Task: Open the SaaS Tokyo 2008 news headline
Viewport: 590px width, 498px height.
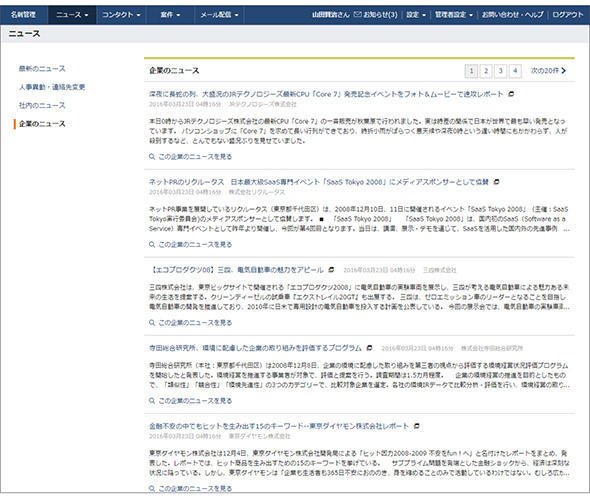Action: (x=319, y=182)
